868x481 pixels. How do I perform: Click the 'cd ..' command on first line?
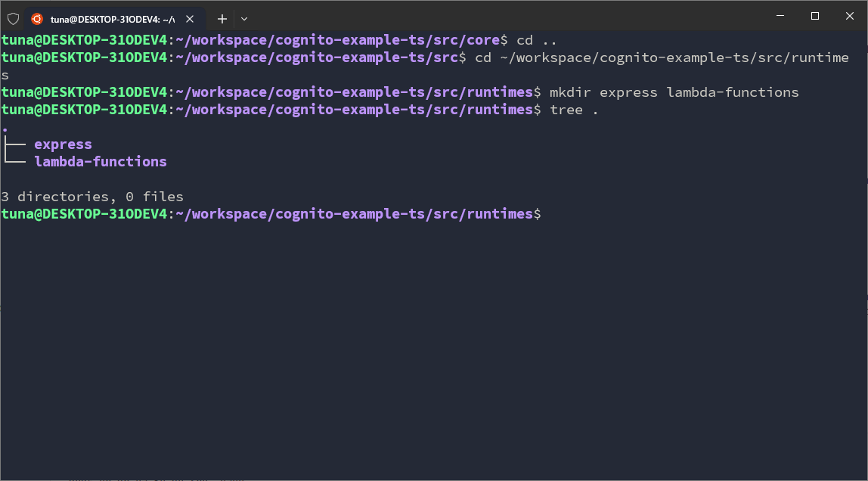click(537, 40)
